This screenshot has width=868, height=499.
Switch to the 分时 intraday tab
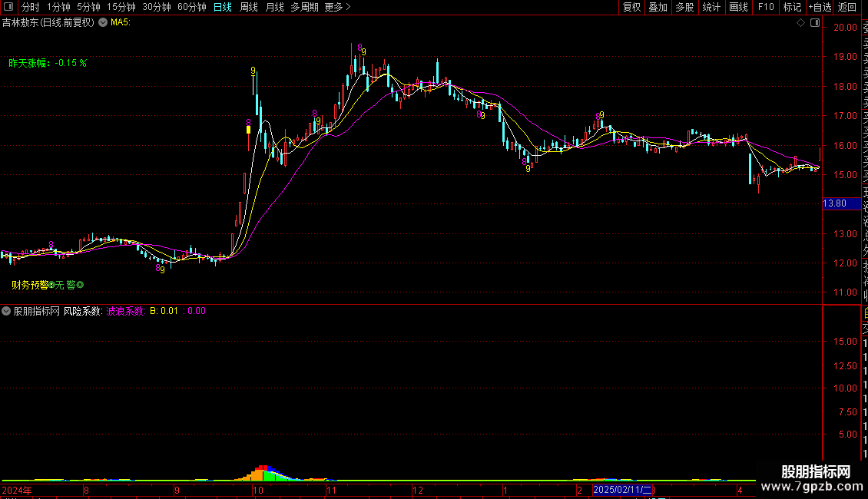pos(31,7)
